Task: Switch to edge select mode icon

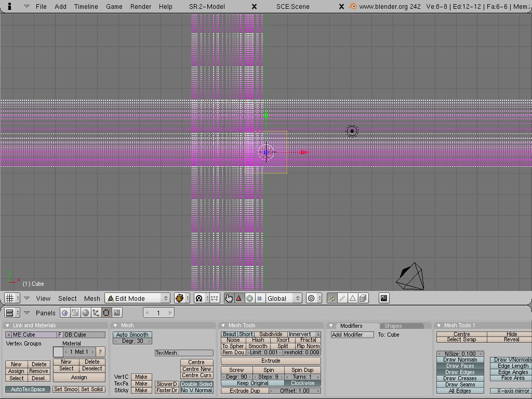Action: (342, 298)
